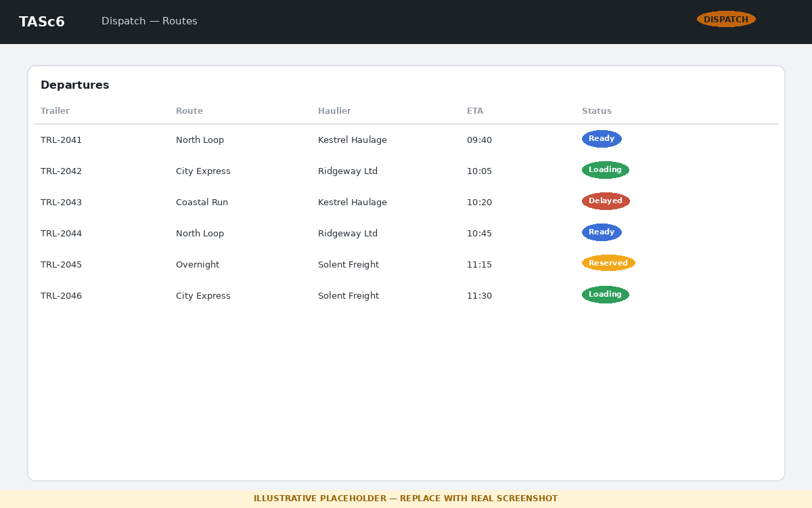The height and width of the screenshot is (508, 812).
Task: Click the Loading status pill for TRL-2042
Action: point(606,170)
